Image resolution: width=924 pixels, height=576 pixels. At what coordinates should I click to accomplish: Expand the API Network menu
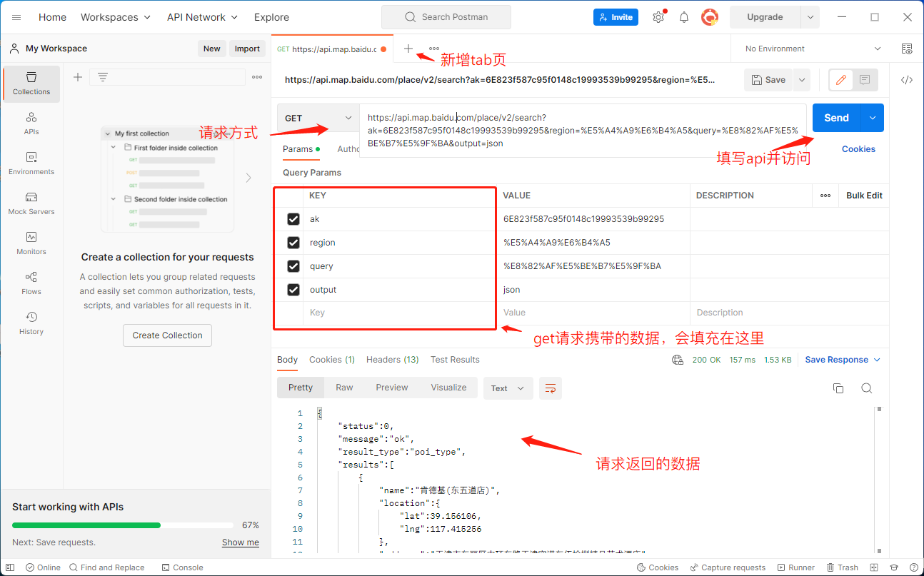point(202,17)
